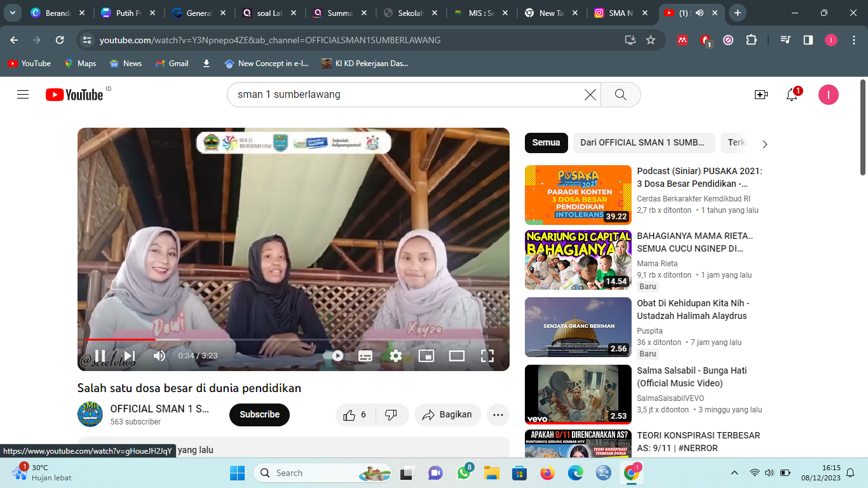
Task: Open video settings gear
Action: pos(396,356)
